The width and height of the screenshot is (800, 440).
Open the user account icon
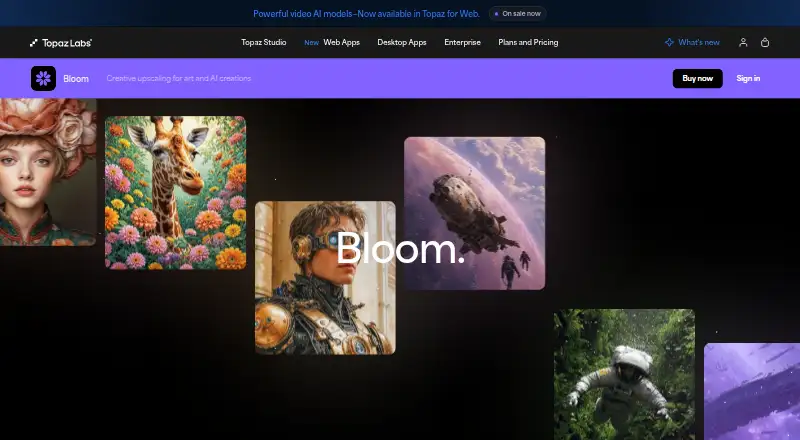tap(743, 42)
